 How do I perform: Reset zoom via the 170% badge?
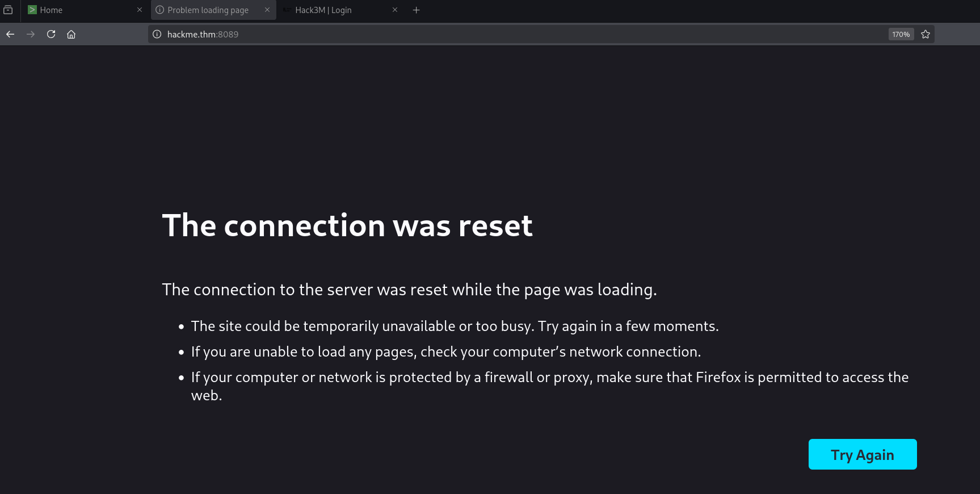pyautogui.click(x=901, y=34)
